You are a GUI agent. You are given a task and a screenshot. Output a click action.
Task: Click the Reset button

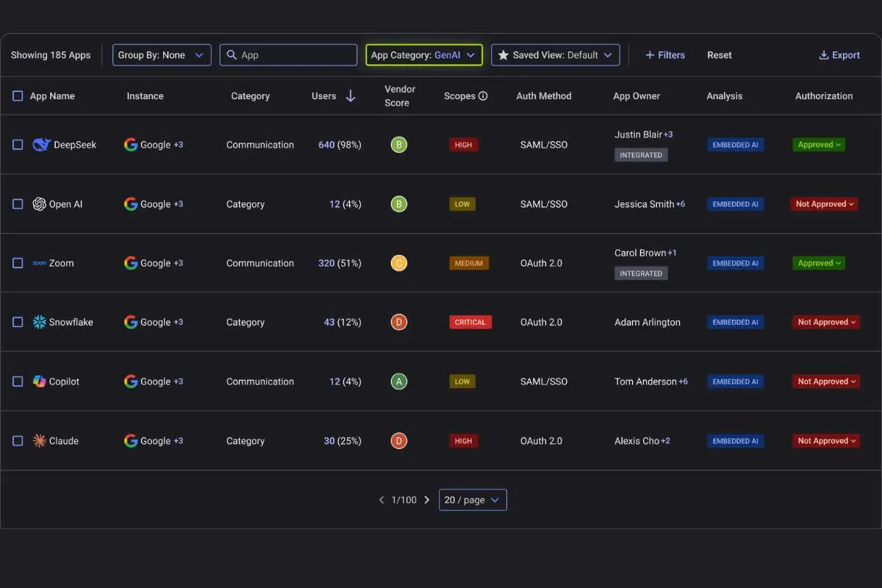720,55
